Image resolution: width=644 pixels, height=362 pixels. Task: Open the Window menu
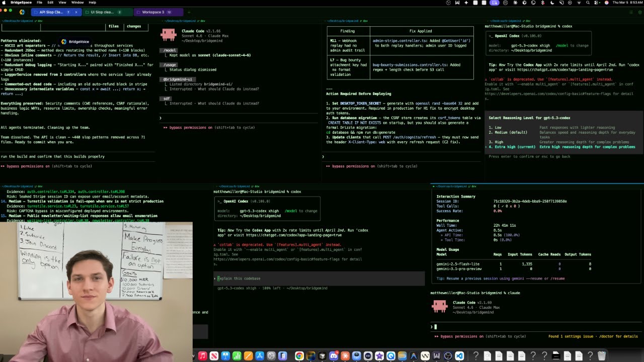click(x=77, y=3)
